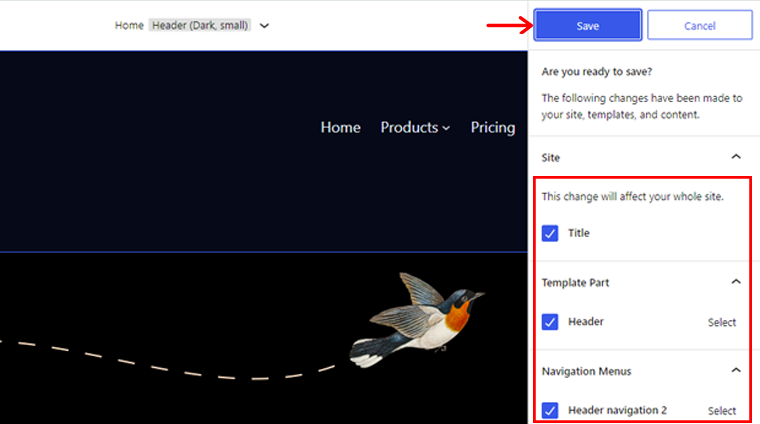Image resolution: width=760 pixels, height=424 pixels.
Task: Open the Products navigation menu item
Action: (x=409, y=127)
